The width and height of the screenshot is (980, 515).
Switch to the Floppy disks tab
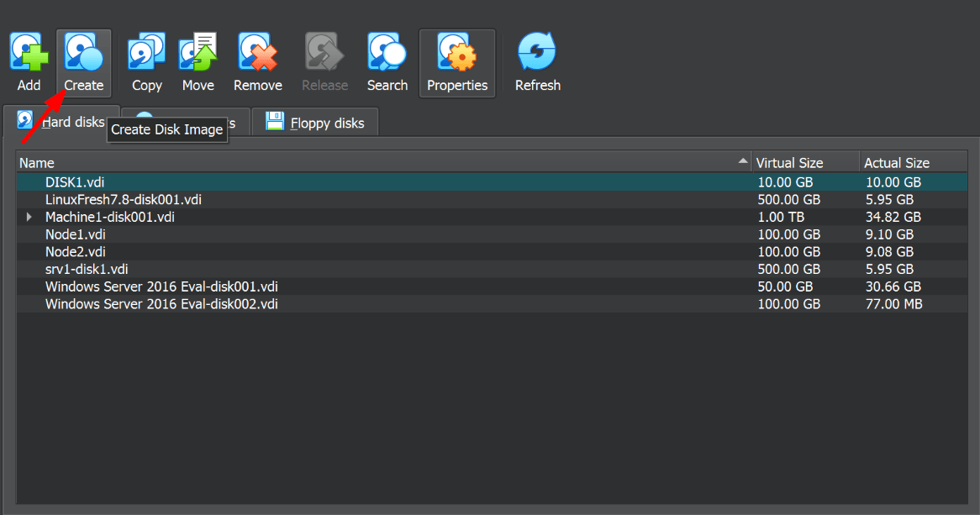click(315, 123)
